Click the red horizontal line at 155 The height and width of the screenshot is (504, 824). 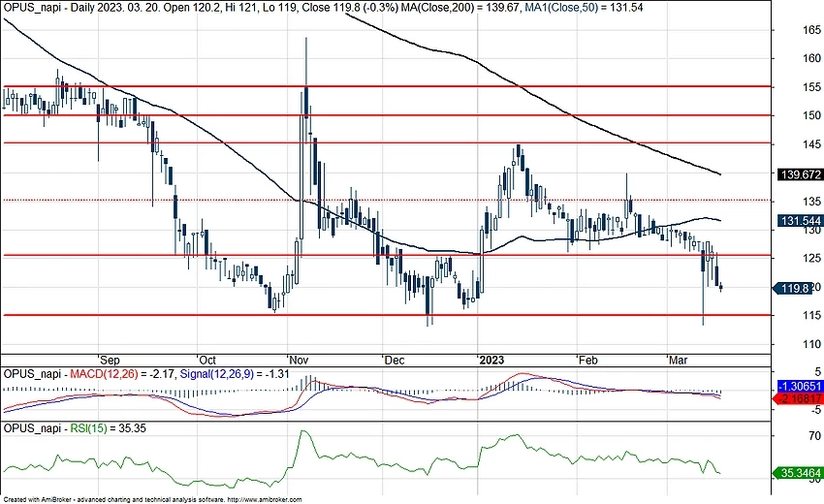point(388,86)
